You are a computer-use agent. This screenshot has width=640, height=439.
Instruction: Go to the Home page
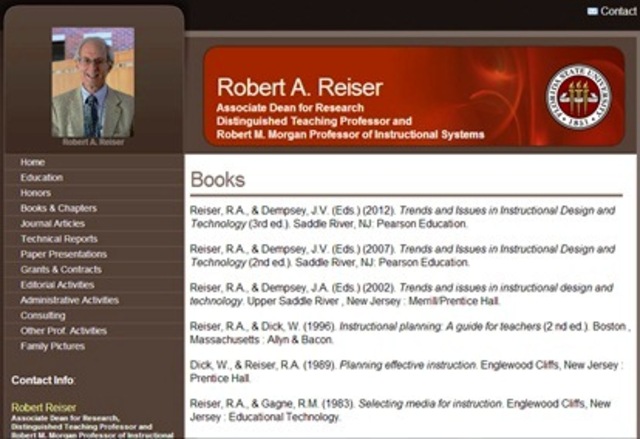(x=33, y=162)
